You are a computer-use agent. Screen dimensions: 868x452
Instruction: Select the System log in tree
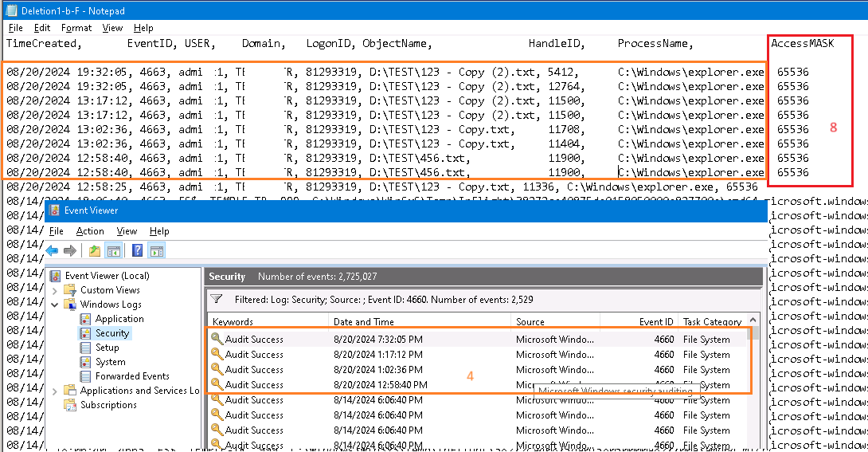coord(110,362)
